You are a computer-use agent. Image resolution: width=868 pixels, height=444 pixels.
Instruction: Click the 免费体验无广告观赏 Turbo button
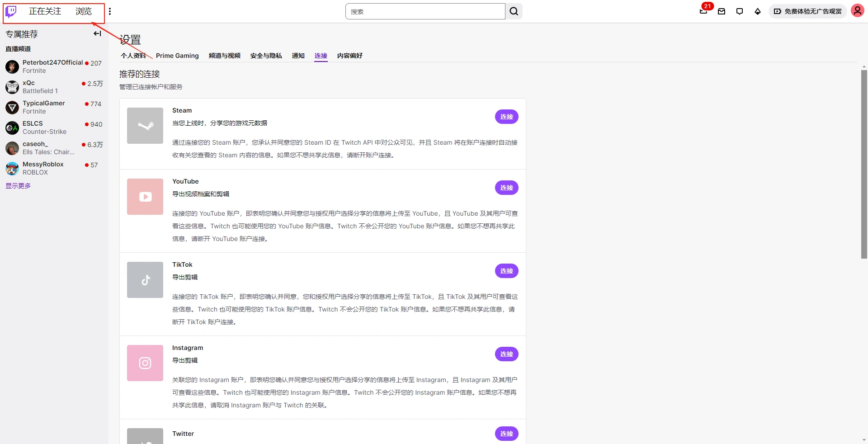(x=807, y=11)
